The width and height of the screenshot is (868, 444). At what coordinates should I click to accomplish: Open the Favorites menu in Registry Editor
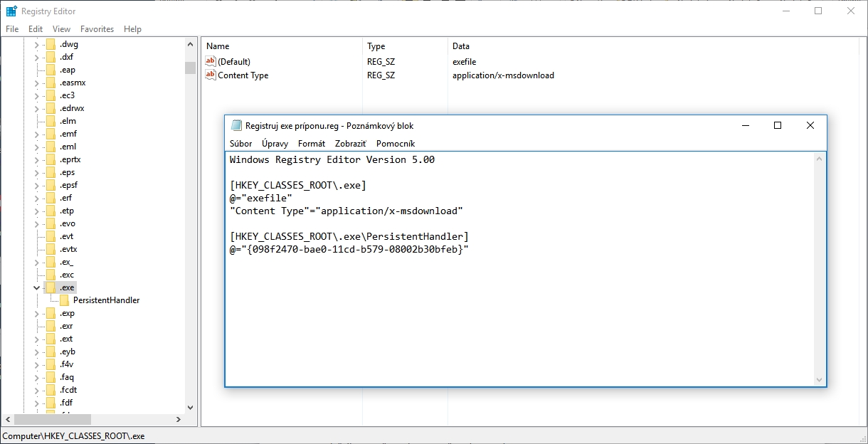point(97,29)
